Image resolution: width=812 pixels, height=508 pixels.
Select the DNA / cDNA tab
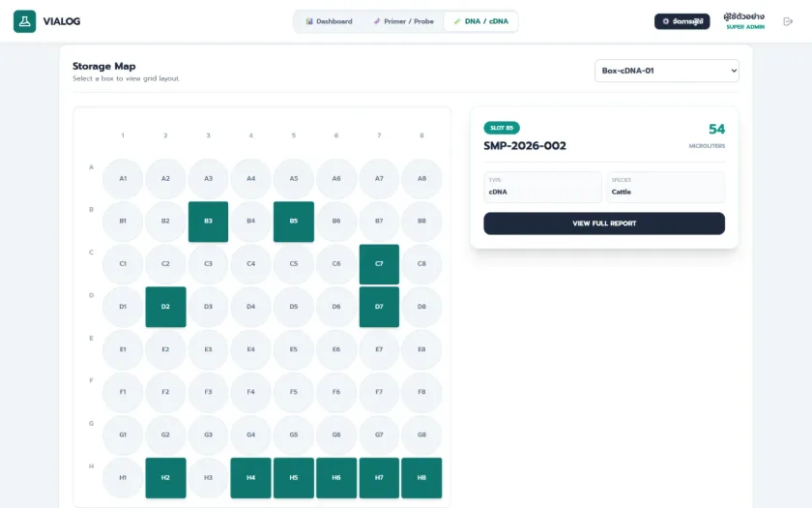pyautogui.click(x=480, y=21)
